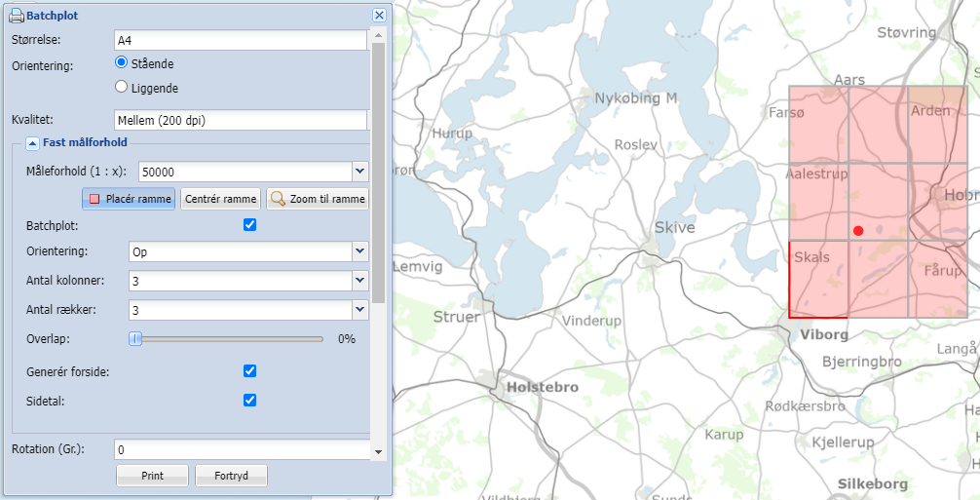Screen dimensions: 980x500
Task: Open the Antal kolonner dropdown arrow
Action: [360, 282]
